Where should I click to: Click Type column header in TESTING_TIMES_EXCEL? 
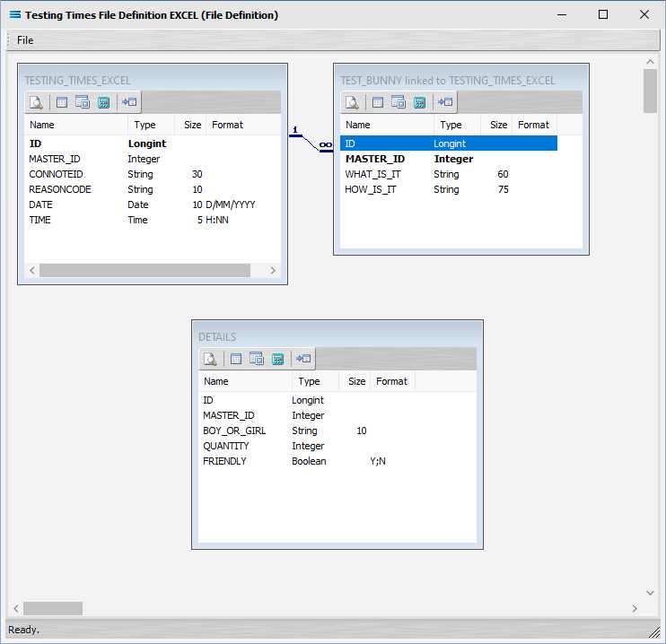tap(151, 125)
